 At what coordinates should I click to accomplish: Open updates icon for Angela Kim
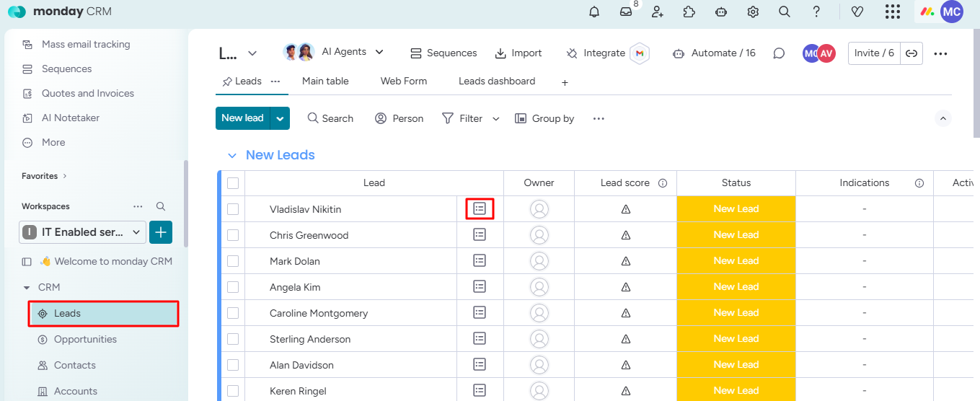(x=480, y=286)
